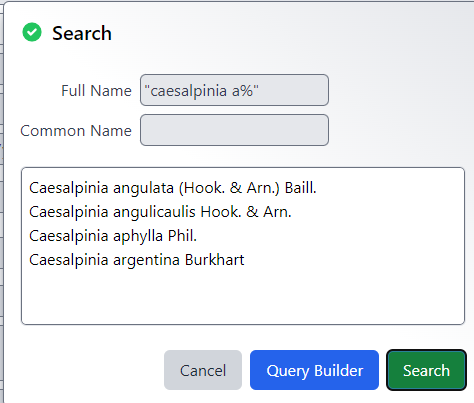
Task: Click Baill. author text in first result
Action: (x=301, y=188)
